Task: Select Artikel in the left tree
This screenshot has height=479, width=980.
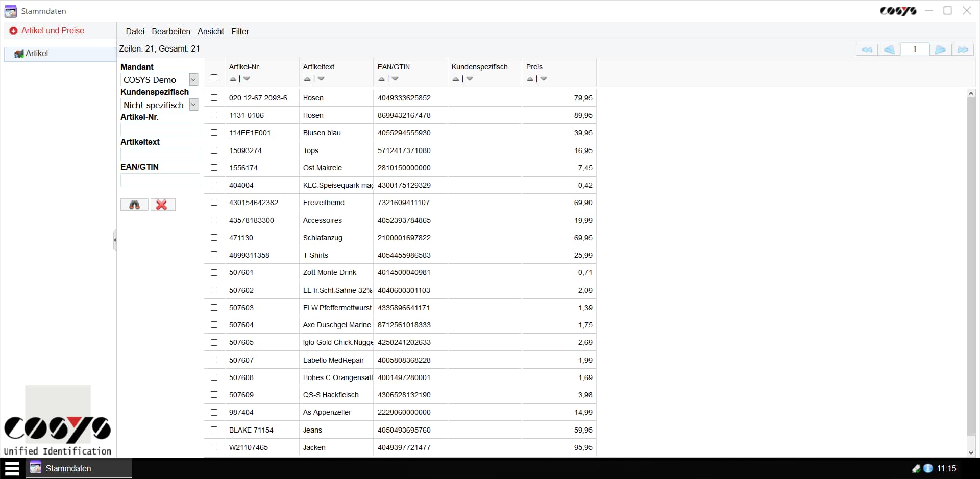Action: tap(60, 54)
